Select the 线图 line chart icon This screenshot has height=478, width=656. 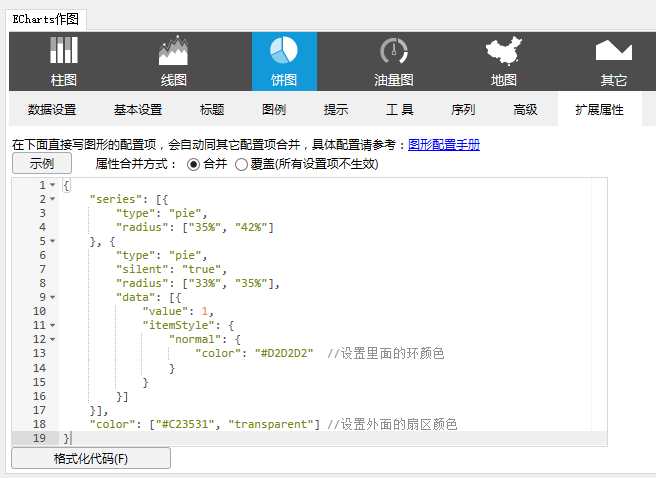[173, 61]
